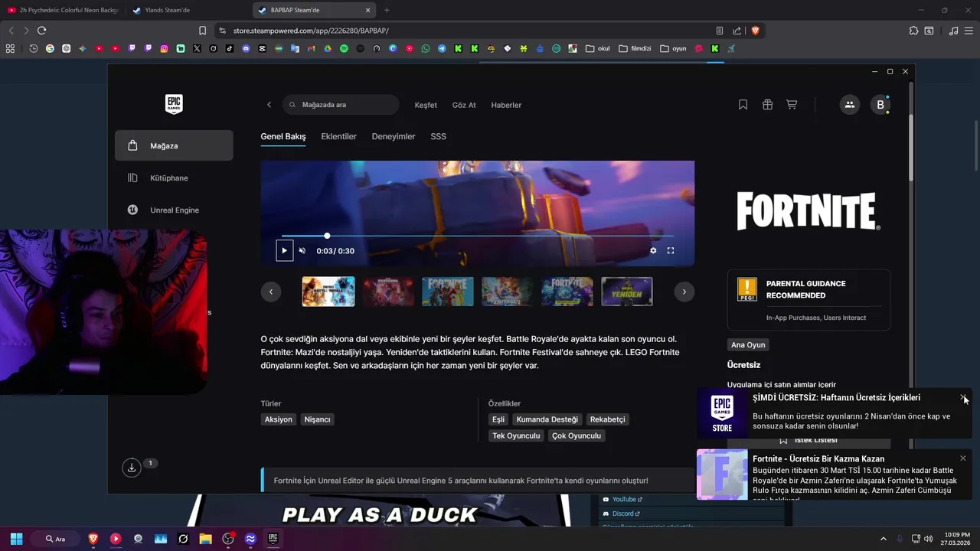Open the Haberler navigation link

pos(506,105)
